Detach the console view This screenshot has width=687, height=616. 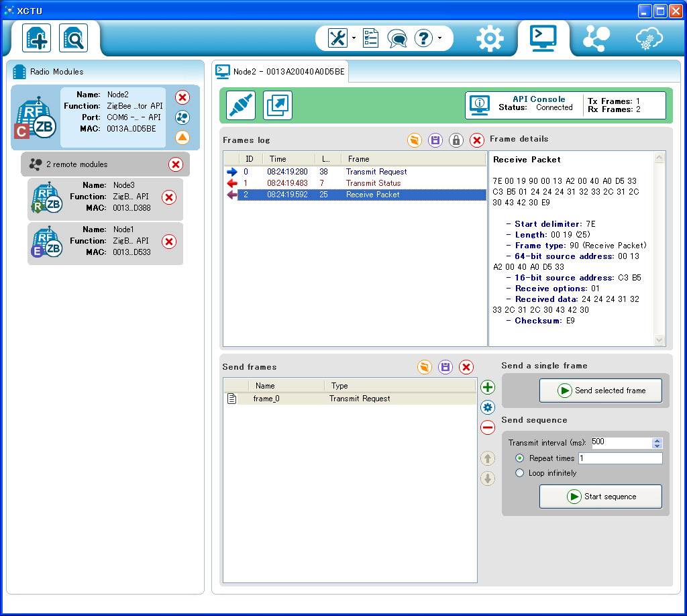(x=277, y=105)
